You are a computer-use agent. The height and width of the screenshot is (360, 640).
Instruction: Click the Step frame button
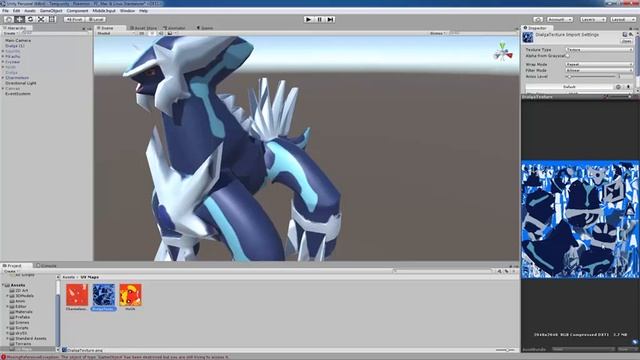[331, 19]
